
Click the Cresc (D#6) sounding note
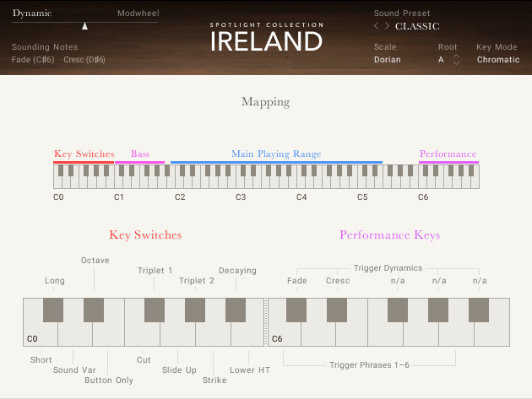[84, 60]
